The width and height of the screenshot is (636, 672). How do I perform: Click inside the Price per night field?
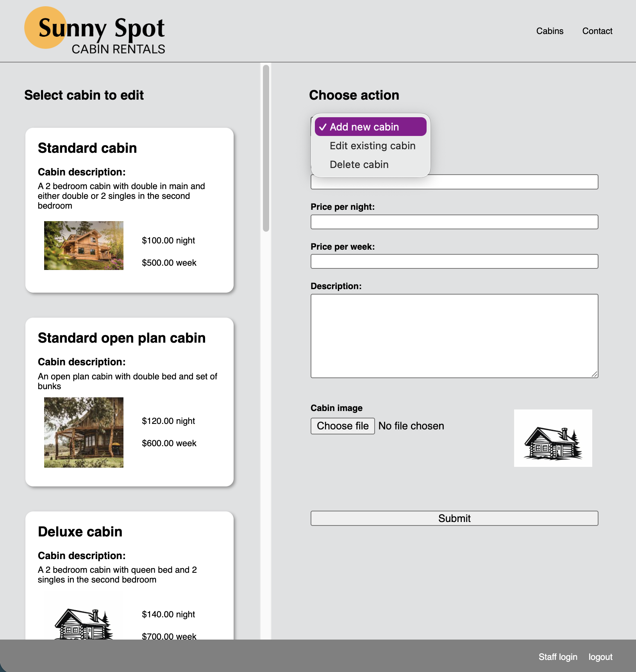click(x=454, y=222)
